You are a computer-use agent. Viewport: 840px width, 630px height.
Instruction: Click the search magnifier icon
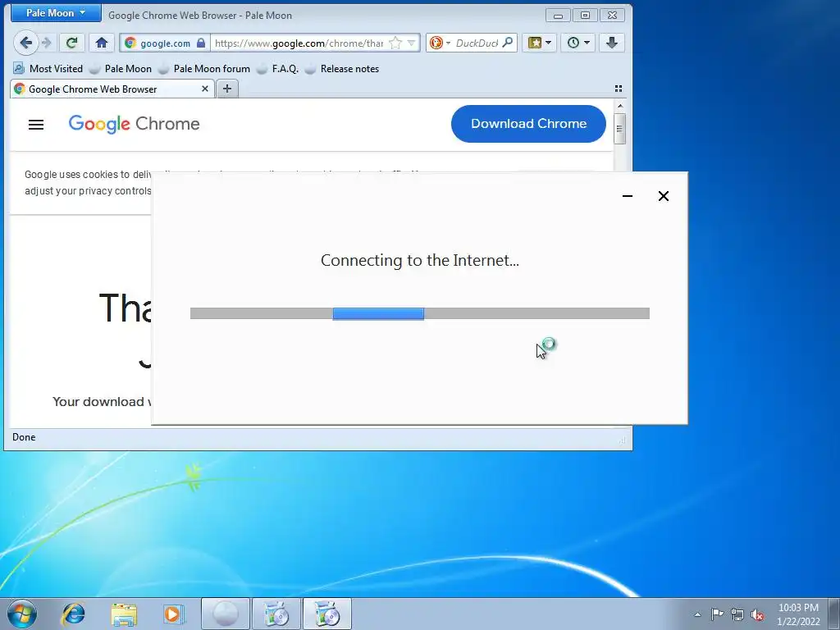[507, 43]
